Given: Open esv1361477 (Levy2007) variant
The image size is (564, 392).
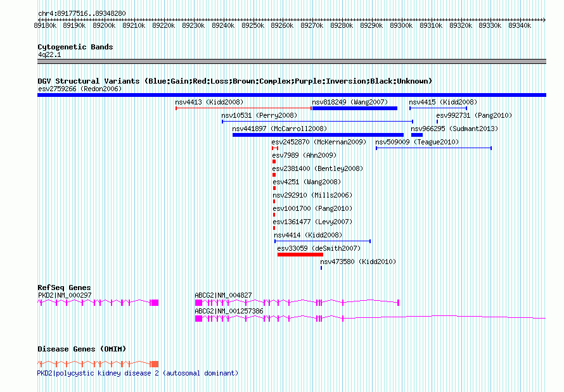Looking at the screenshot, I should [312, 222].
